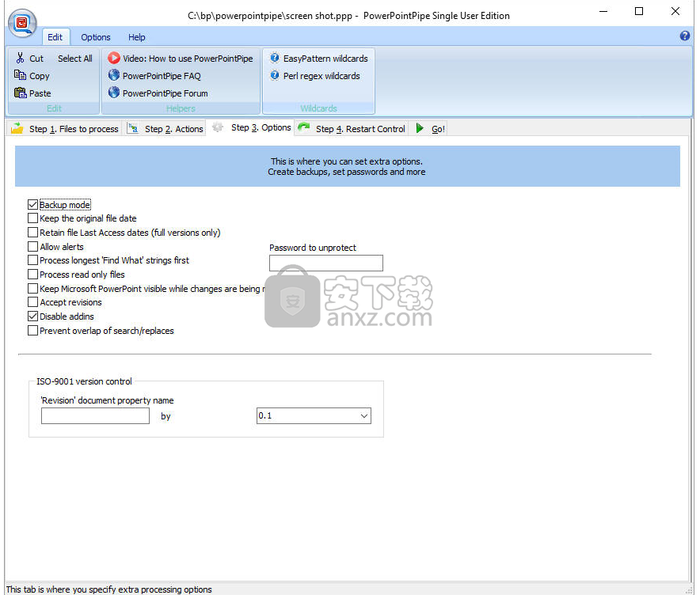
Task: Open the PowerPointPipe Forum link
Action: (165, 93)
